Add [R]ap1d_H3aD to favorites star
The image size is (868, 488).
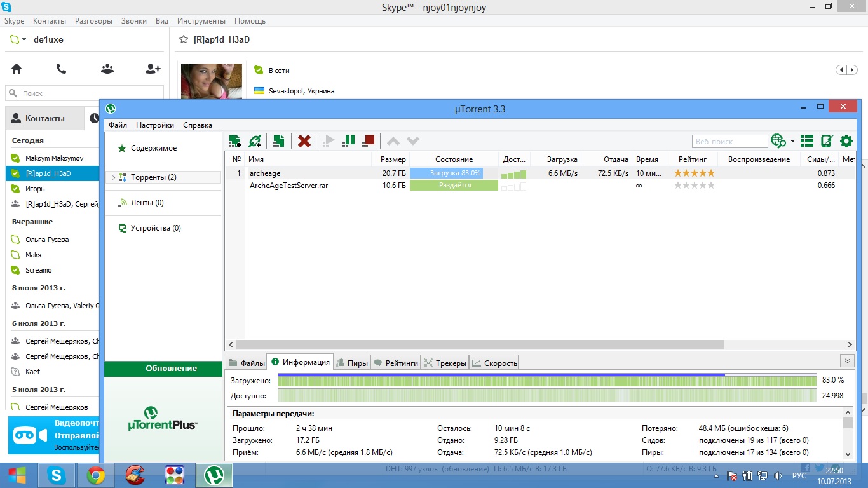tap(184, 39)
